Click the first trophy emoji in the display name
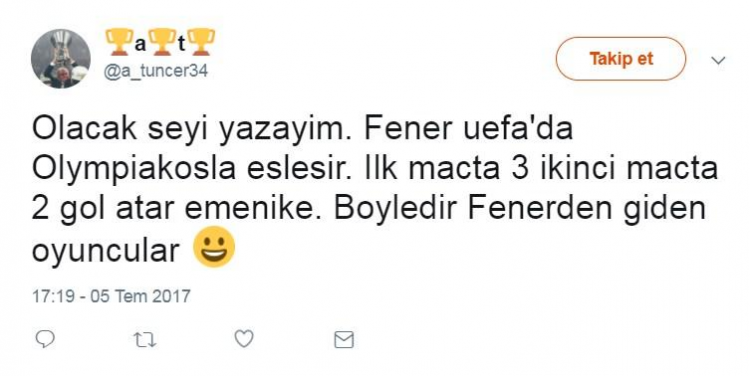This screenshot has height=376, width=750. pos(119,42)
